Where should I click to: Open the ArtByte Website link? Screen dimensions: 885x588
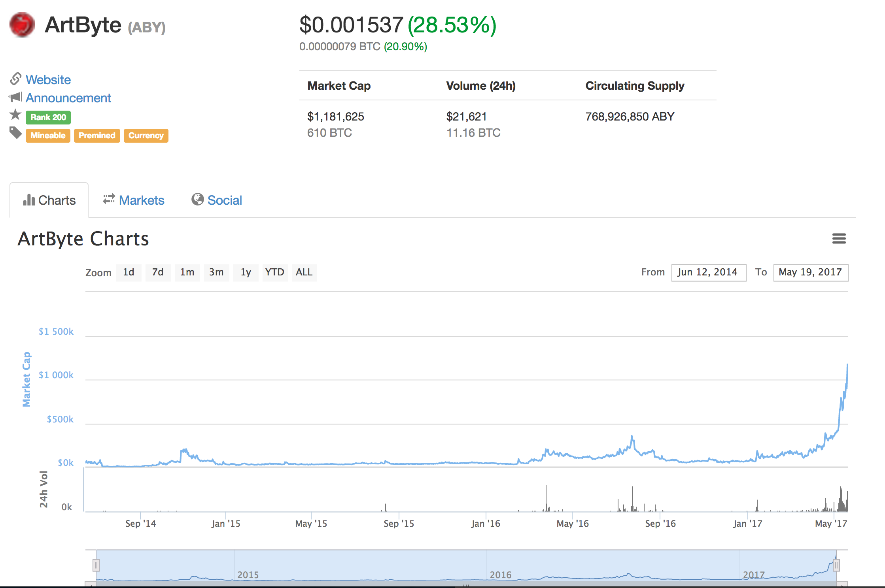point(48,79)
